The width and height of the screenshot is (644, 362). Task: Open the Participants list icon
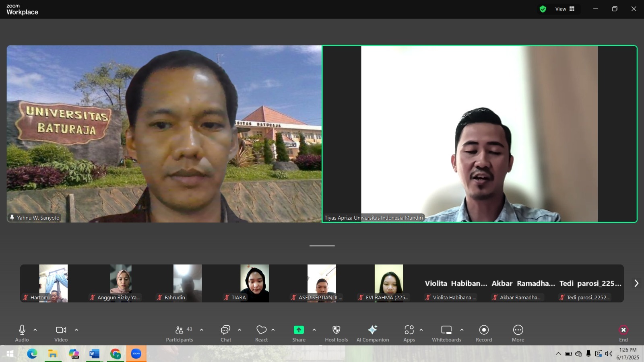(x=179, y=330)
